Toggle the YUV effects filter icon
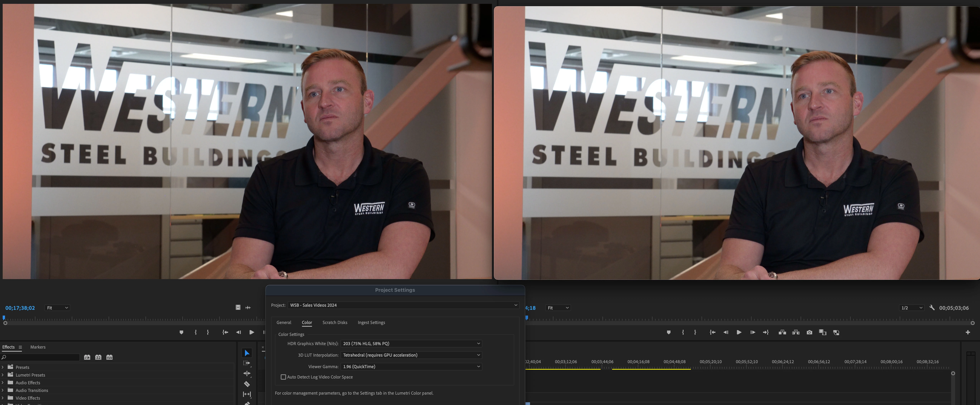The image size is (980, 405). (x=109, y=357)
